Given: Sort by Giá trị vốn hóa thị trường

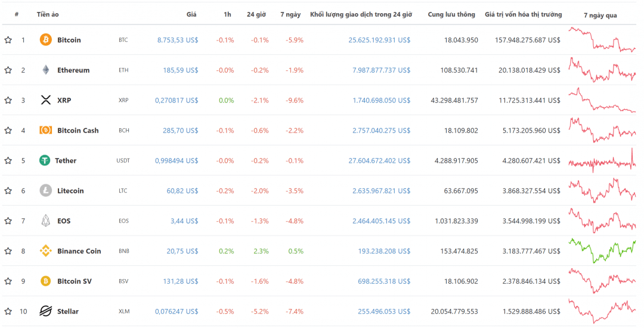Looking at the screenshot, I should [x=524, y=14].
